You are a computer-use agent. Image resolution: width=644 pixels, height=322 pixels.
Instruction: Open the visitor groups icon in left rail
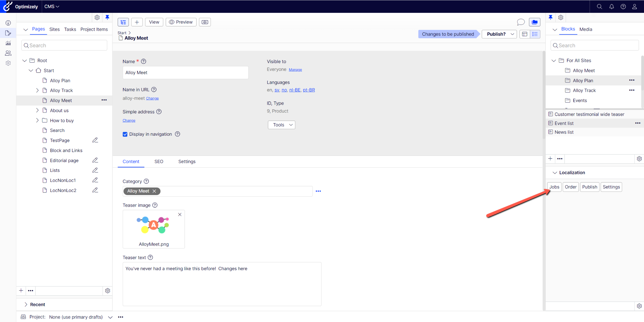[x=8, y=53]
